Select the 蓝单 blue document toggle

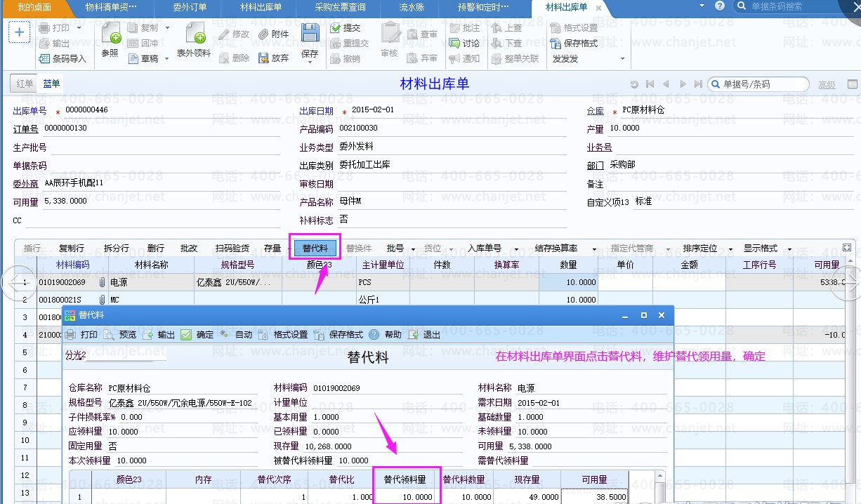(51, 84)
